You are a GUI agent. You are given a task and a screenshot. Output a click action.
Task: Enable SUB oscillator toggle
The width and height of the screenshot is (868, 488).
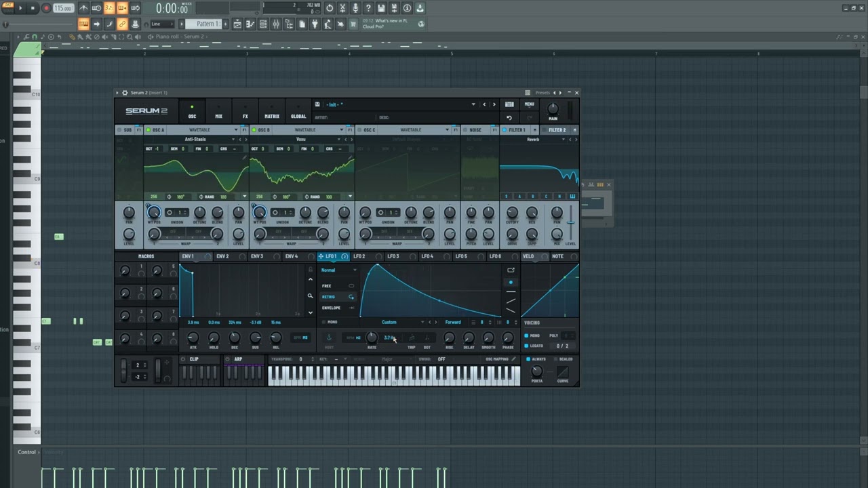point(119,129)
